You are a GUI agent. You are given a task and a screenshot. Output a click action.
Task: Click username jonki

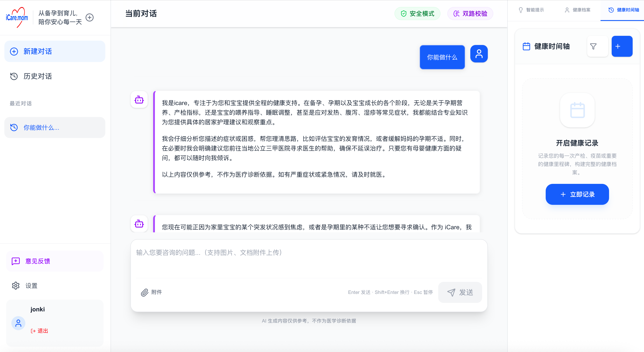click(x=38, y=309)
